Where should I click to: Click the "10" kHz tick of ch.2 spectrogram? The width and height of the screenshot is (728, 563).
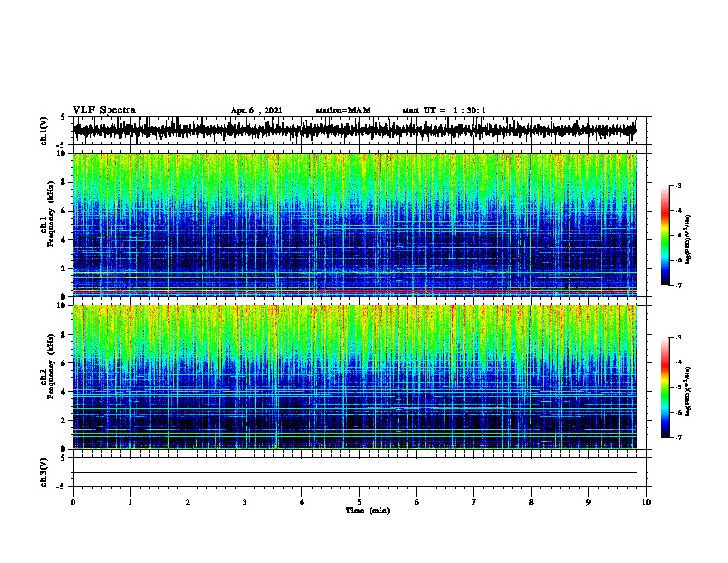pyautogui.click(x=63, y=305)
